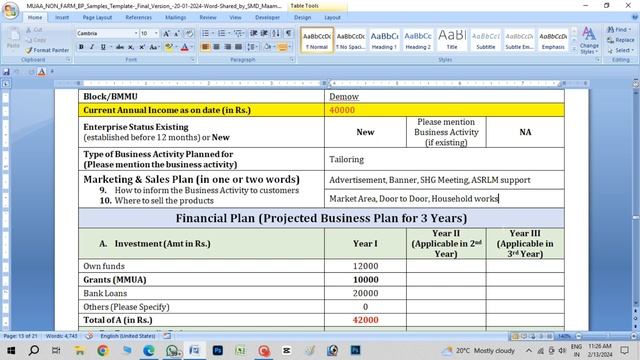Image resolution: width=640 pixels, height=360 pixels.
Task: Apply the Title style
Action: [x=452, y=40]
